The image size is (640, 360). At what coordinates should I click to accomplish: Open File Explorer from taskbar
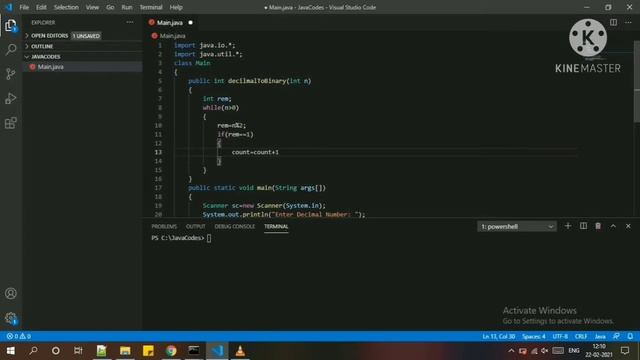coord(125,351)
